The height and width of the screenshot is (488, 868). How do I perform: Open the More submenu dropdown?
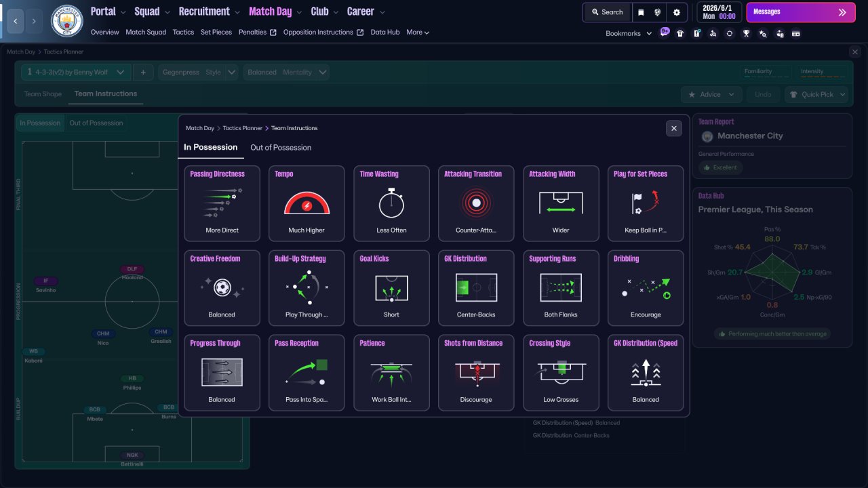click(x=418, y=32)
